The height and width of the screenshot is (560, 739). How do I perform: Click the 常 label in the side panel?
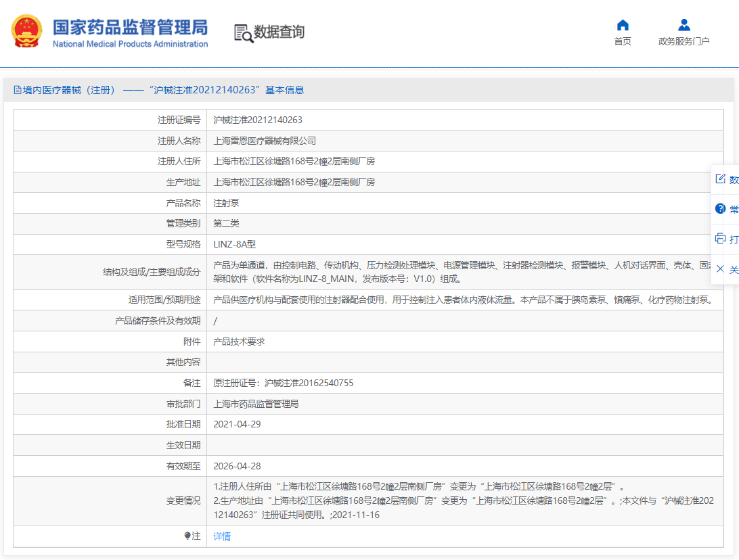tap(734, 209)
